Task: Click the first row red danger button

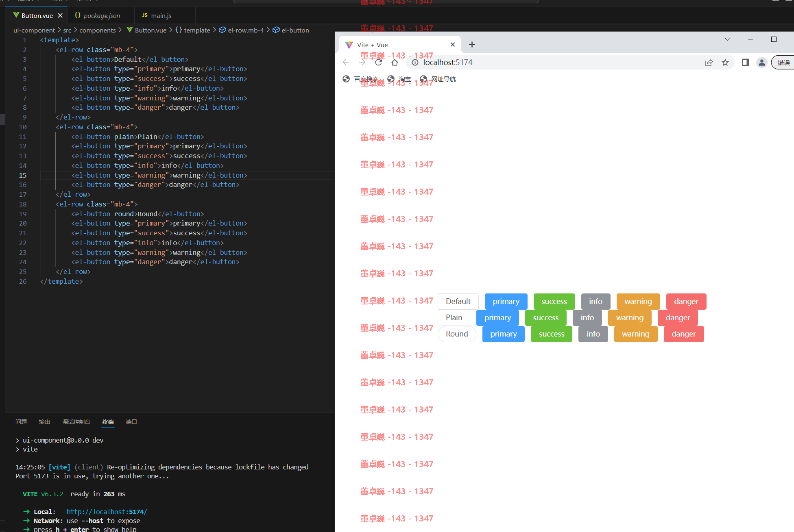Action: [686, 302]
